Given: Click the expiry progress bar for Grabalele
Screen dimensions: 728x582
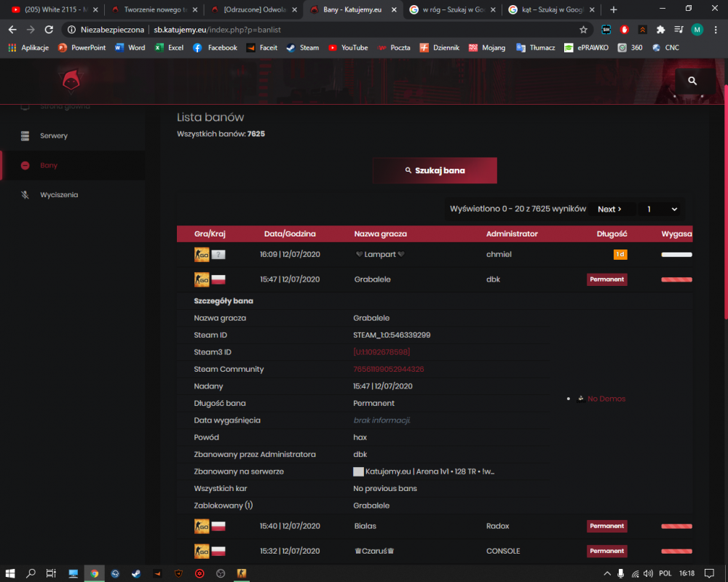Looking at the screenshot, I should coord(676,279).
